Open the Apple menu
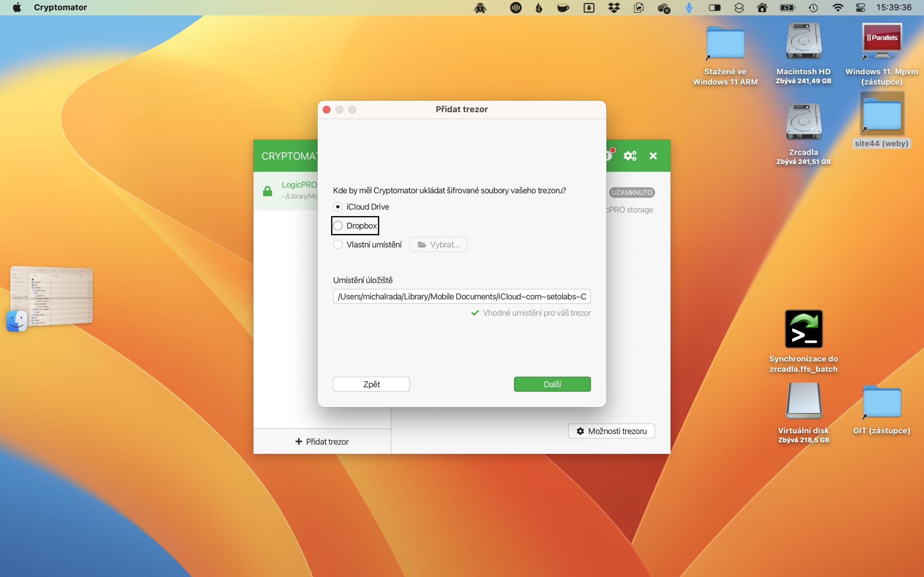 tap(17, 8)
